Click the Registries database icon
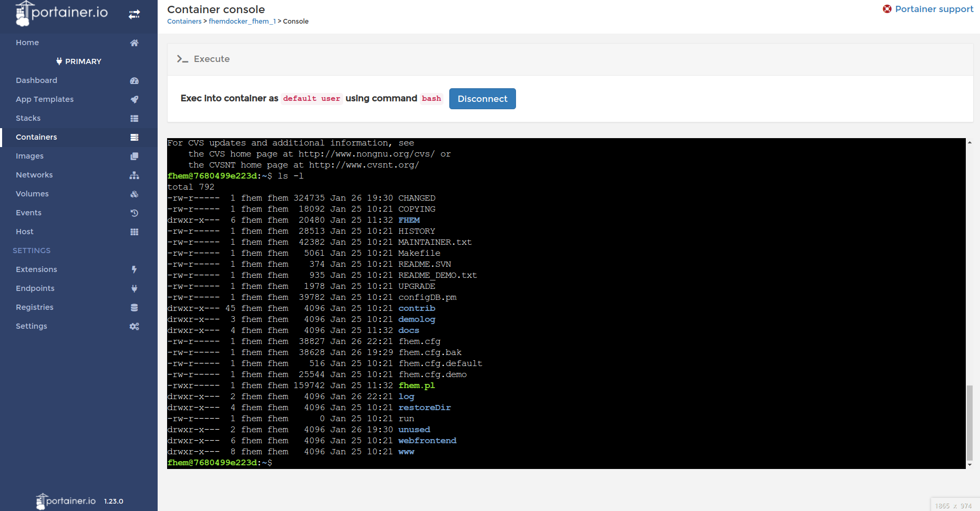980x511 pixels. (x=135, y=307)
